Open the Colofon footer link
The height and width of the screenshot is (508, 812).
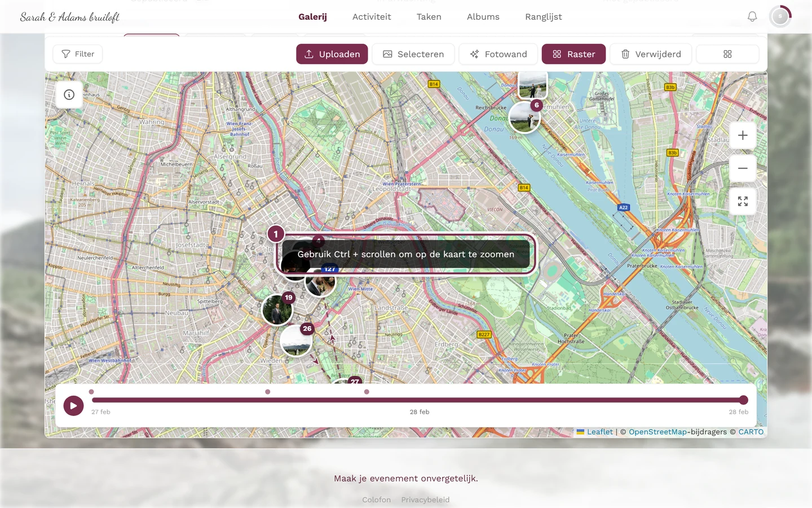click(x=377, y=500)
